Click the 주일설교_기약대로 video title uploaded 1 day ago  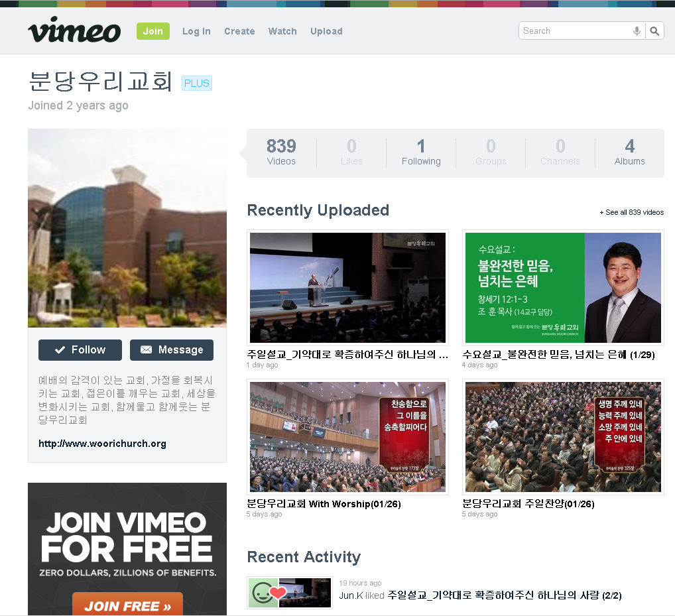(x=347, y=354)
